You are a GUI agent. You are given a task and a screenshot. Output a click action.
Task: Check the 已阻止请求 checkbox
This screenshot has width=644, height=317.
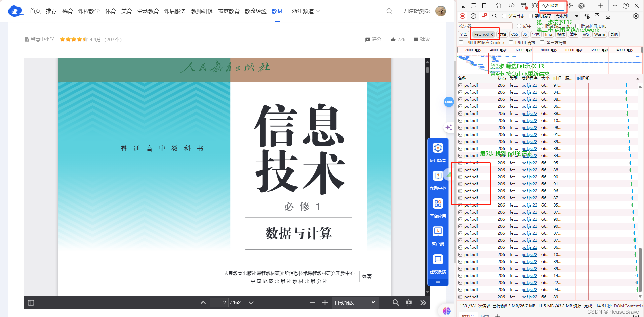(511, 42)
